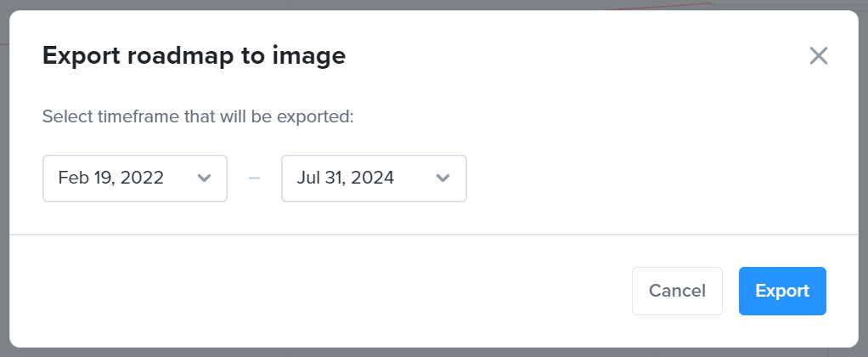Click the blue Export button
The image size is (868, 357).
782,291
